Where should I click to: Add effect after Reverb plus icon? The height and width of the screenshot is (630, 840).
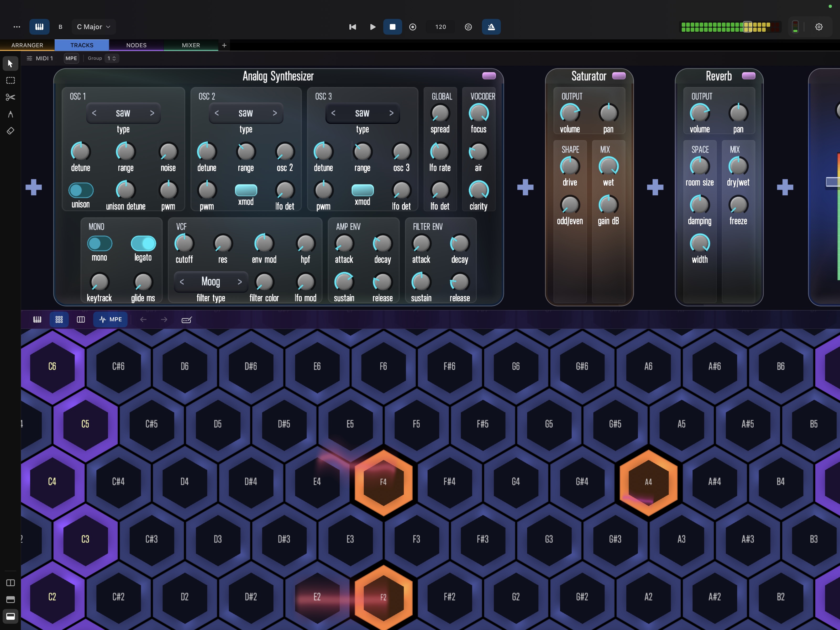(785, 187)
